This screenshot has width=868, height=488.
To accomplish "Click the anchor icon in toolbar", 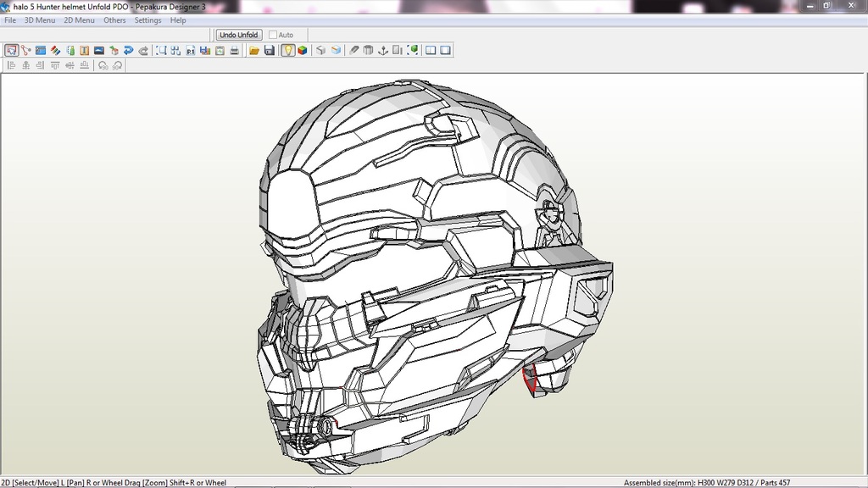I will [382, 51].
